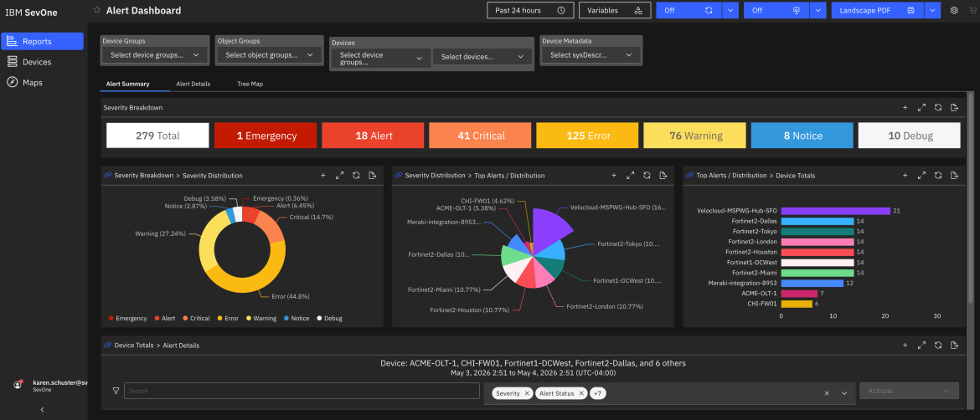Expand Landscape PDF dropdown arrow
Viewport: 980px width, 420px height.
[x=932, y=11]
